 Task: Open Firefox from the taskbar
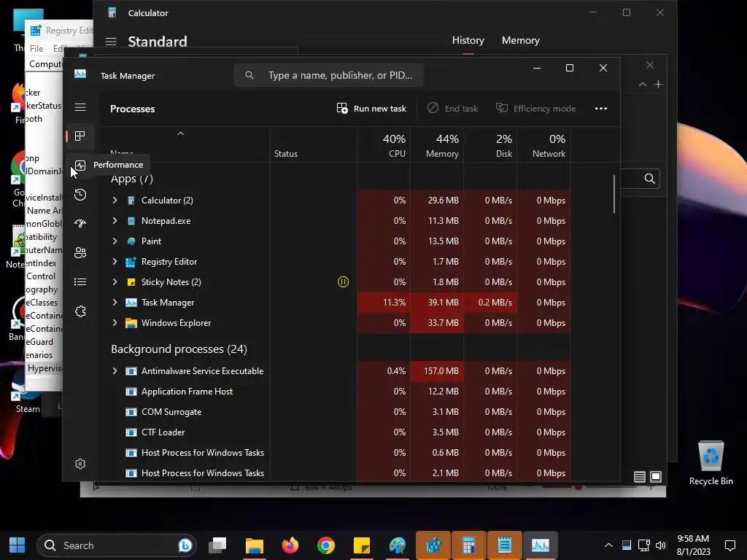pos(290,545)
